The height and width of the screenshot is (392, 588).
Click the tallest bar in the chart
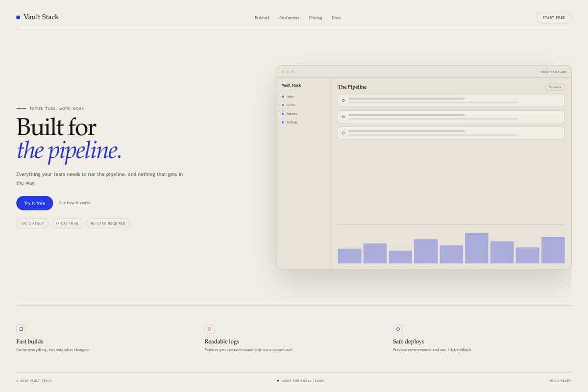point(476,248)
